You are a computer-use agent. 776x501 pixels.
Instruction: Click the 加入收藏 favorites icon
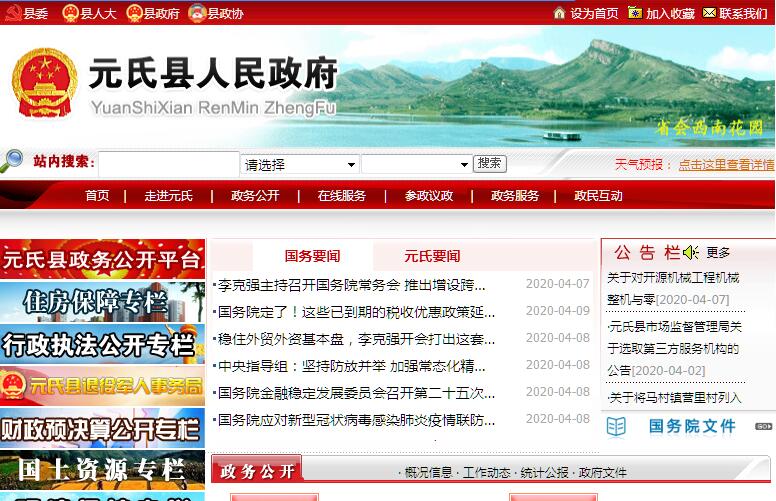(x=635, y=13)
